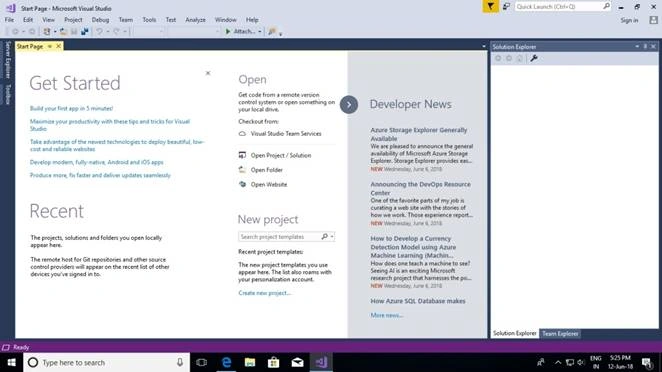
Task: Click the Attach start button
Action: pos(241,32)
